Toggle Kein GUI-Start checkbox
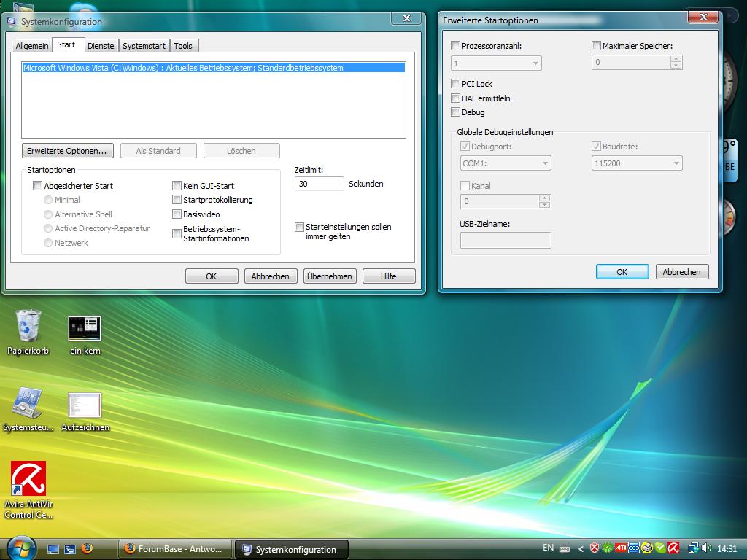Image resolution: width=747 pixels, height=560 pixels. tap(177, 186)
